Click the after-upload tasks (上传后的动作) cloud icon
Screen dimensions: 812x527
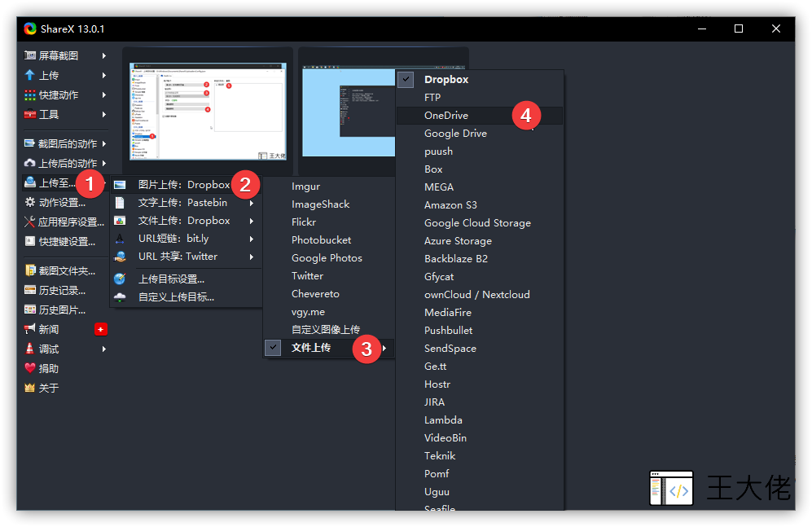30,163
